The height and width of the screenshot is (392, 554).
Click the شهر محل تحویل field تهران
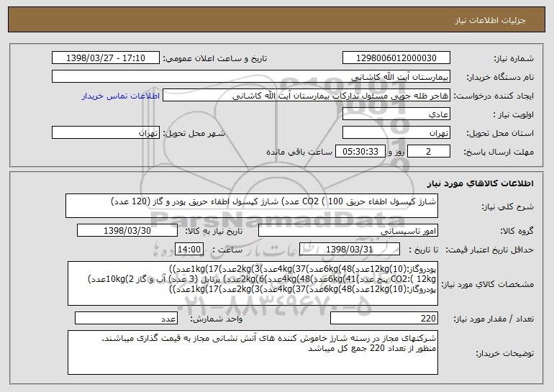pyautogui.click(x=106, y=133)
